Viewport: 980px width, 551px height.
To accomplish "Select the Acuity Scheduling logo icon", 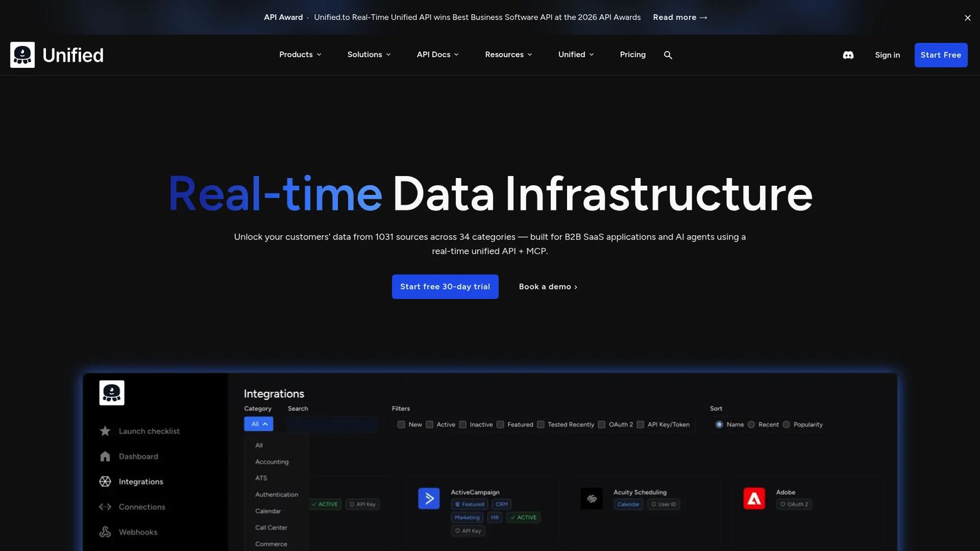I will (x=592, y=499).
